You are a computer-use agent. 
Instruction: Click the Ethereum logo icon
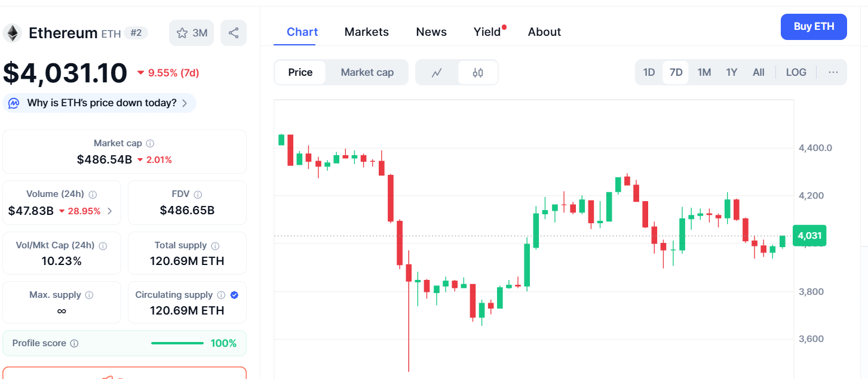tap(12, 33)
